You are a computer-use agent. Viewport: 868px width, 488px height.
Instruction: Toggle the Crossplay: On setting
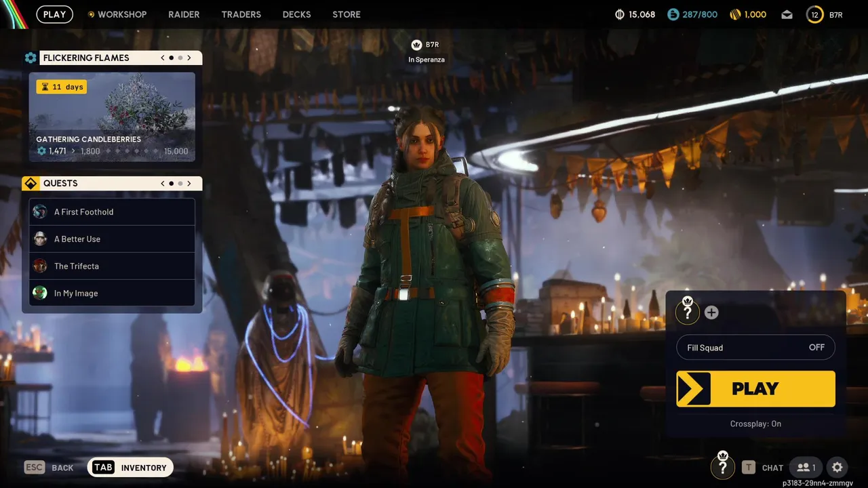755,424
